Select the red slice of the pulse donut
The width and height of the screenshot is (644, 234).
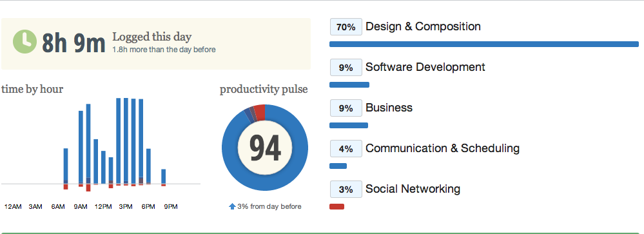260,112
